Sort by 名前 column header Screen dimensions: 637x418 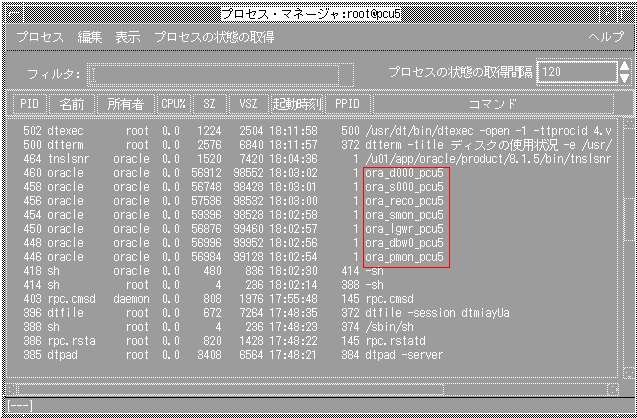pos(72,104)
